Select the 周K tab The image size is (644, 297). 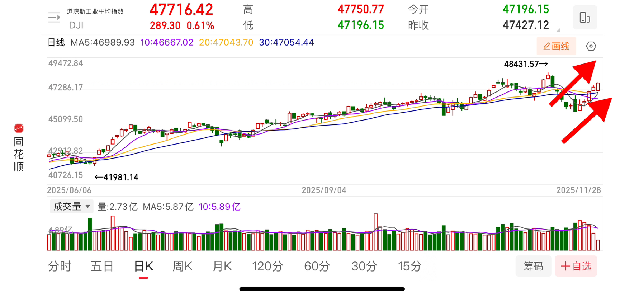183,266
